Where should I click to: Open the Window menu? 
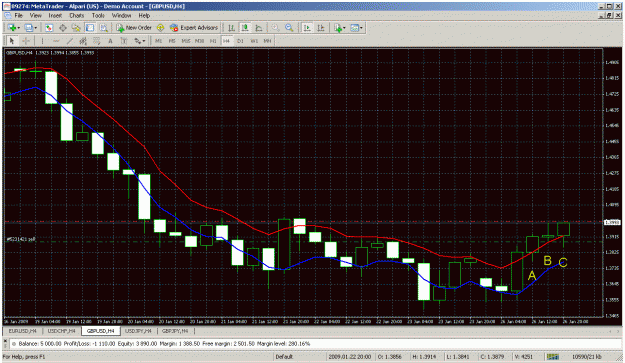click(121, 16)
